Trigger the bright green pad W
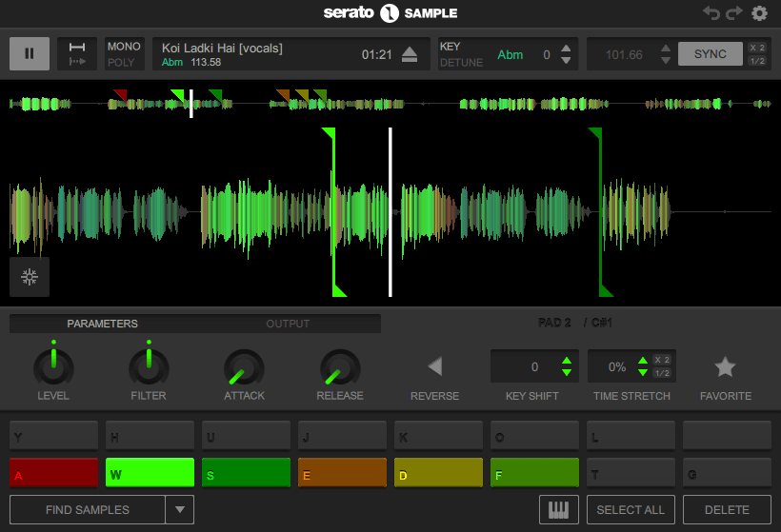781x532 pixels. 150,472
